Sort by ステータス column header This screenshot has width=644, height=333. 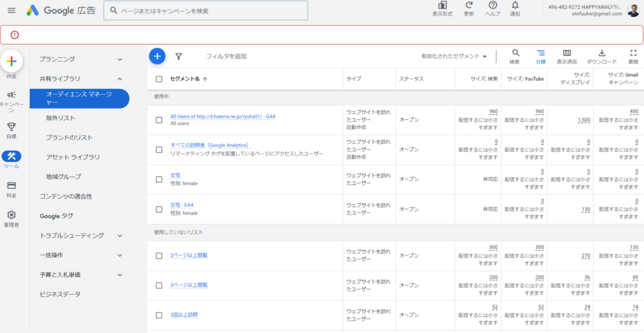point(411,79)
